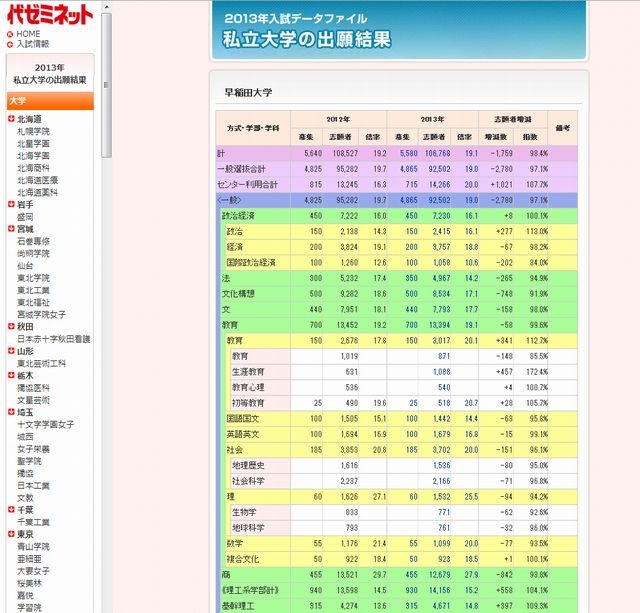Collapse the 千葉 prefecture arrow icon
Image resolution: width=640 pixels, height=613 pixels.
click(11, 509)
